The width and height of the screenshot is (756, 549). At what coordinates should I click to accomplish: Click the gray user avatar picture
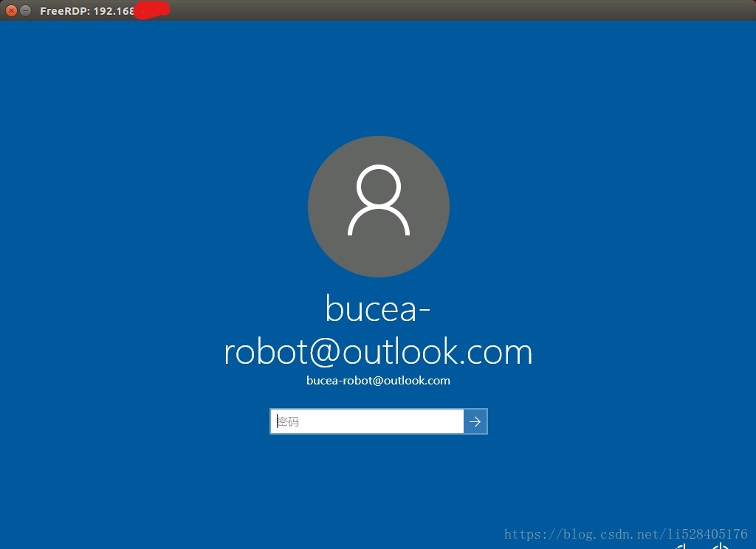[x=379, y=207]
